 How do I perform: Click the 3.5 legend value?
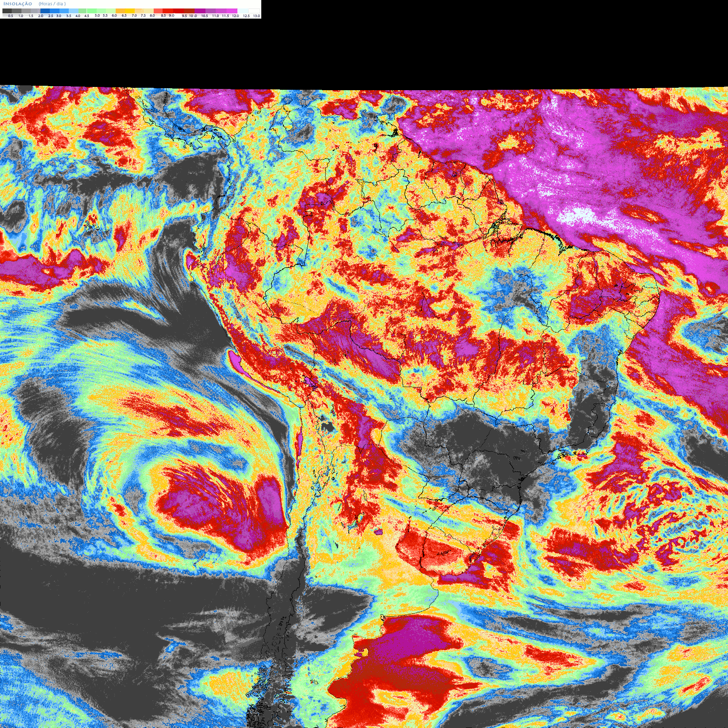click(x=68, y=16)
